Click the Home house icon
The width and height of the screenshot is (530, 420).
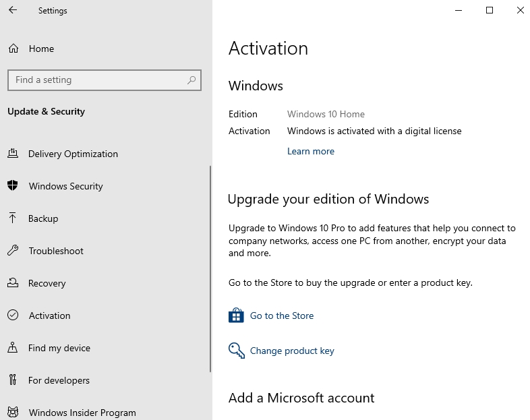pos(13,49)
